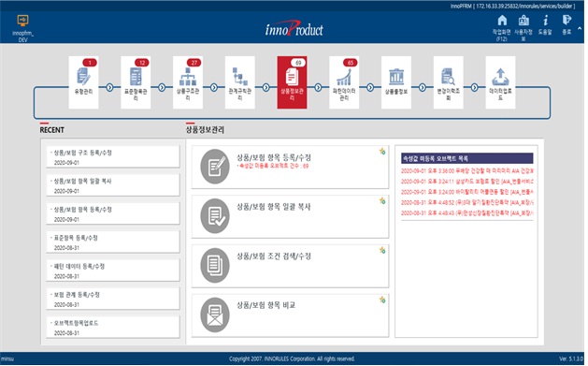The height and width of the screenshot is (366, 588).
Task: Click the red count badge 65 on 패턴데이터관리
Action: click(x=350, y=63)
